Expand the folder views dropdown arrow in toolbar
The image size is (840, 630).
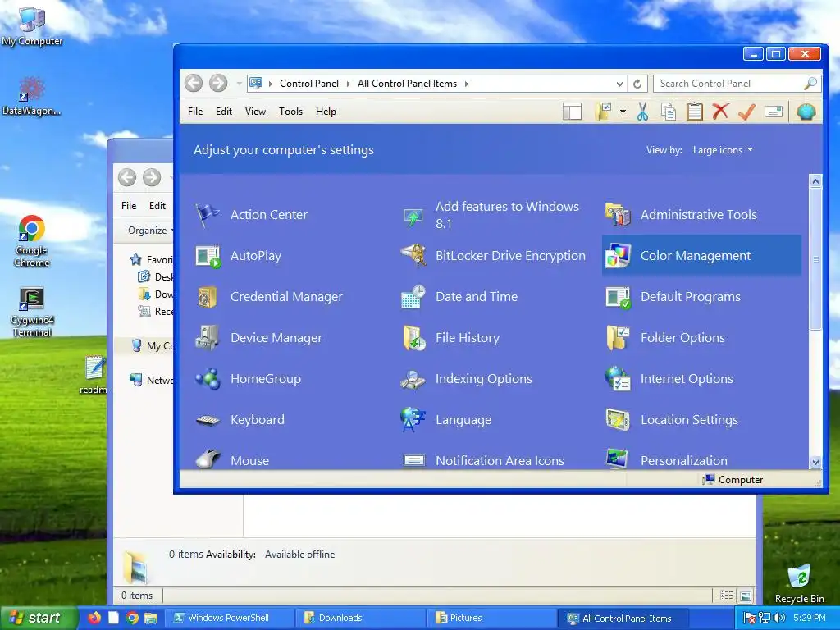(x=623, y=112)
